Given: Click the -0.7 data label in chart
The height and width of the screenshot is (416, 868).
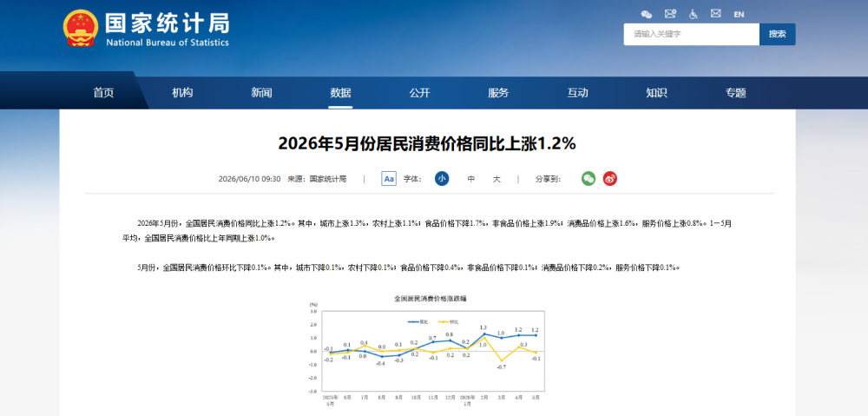Looking at the screenshot, I should [502, 366].
